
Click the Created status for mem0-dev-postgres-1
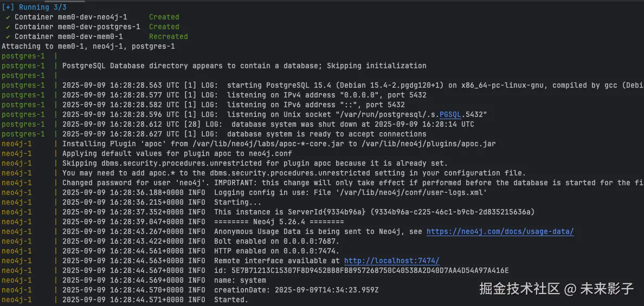[x=164, y=27]
